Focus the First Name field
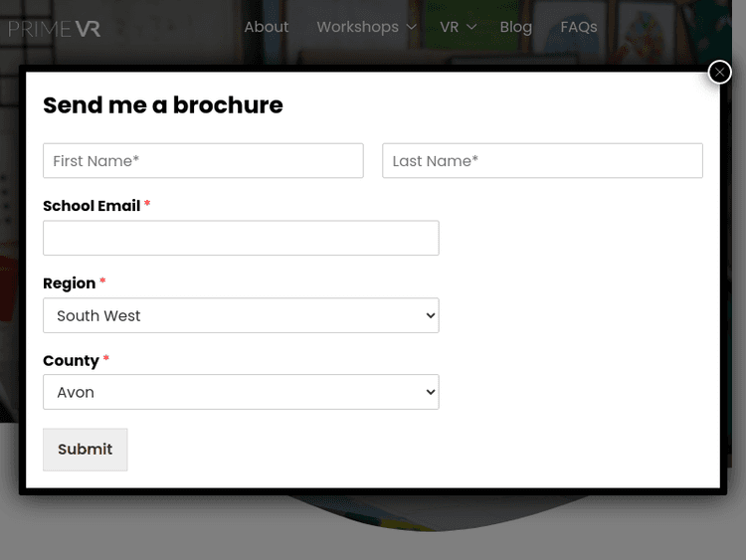This screenshot has height=560, width=746. (x=203, y=161)
